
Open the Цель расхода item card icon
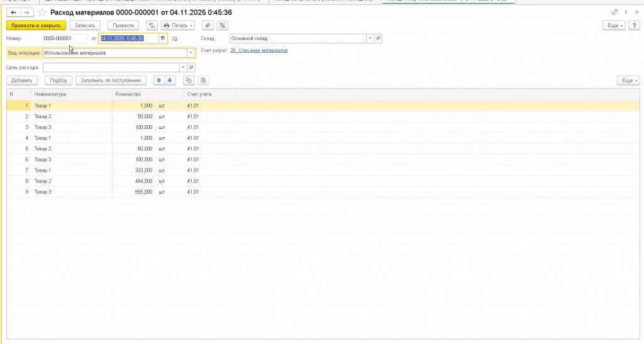[191, 67]
